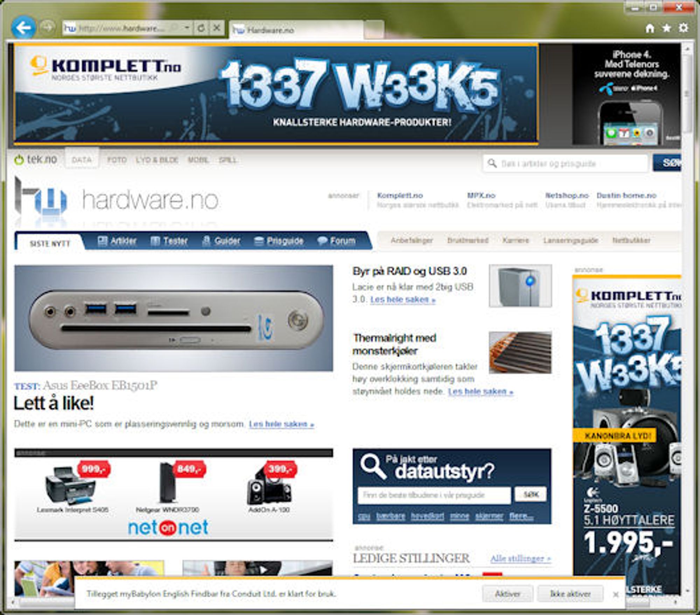Click the Thermalright cooler thumbnail
This screenshot has height=615, width=700.
click(520, 353)
